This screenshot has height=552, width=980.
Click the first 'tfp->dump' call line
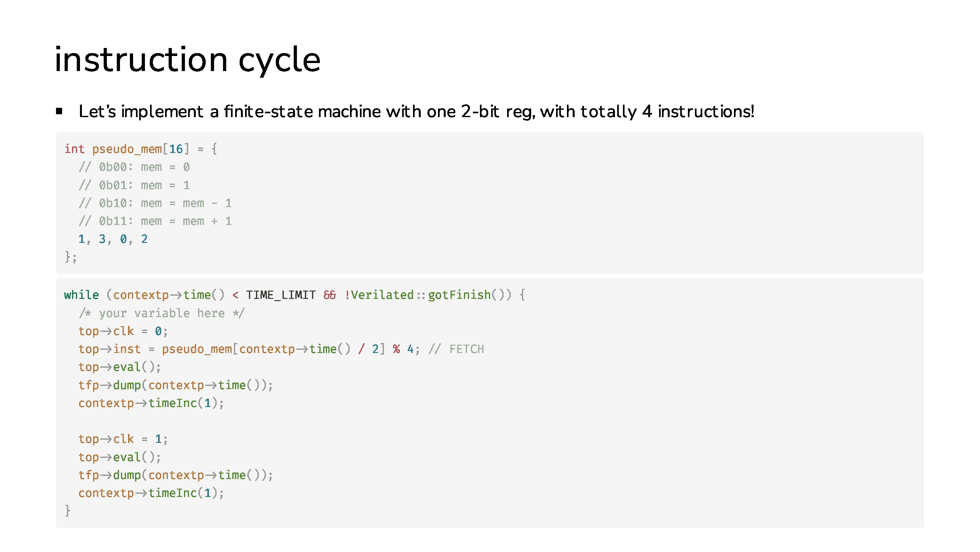coord(176,385)
